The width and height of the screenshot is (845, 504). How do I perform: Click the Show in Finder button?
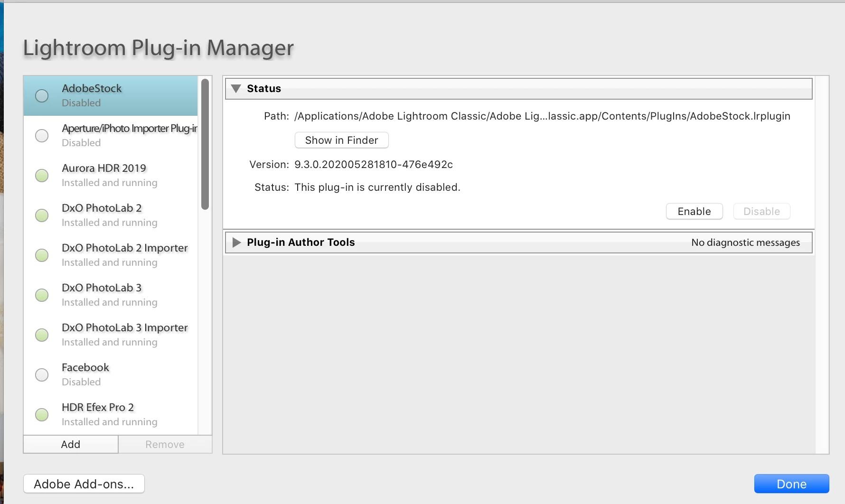click(x=342, y=140)
